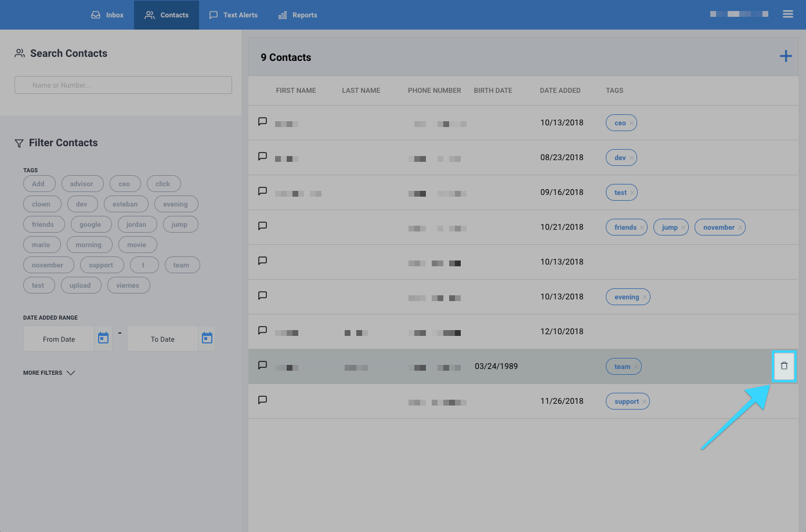The image size is (806, 532).
Task: Toggle the upload filter tag
Action: [x=81, y=285]
